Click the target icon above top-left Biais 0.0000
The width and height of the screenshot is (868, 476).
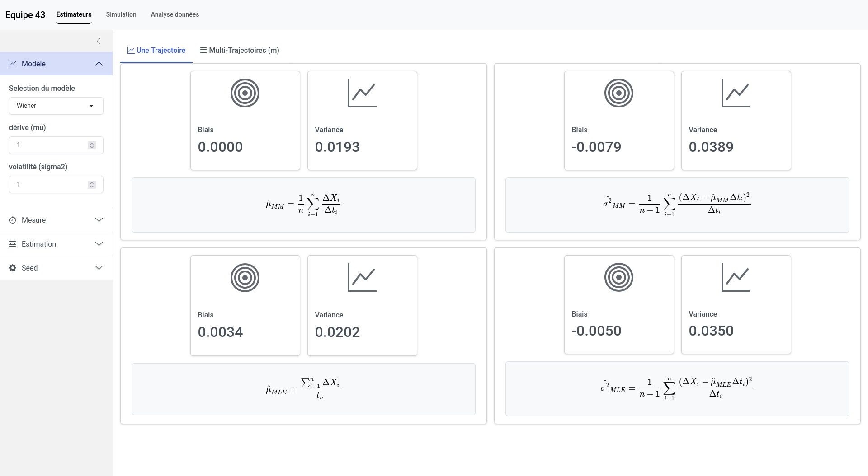tap(245, 93)
